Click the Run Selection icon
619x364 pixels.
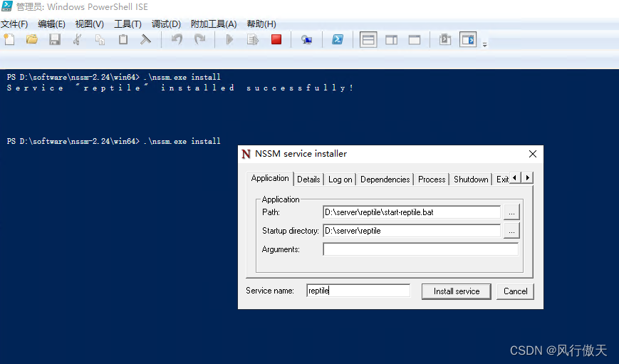point(253,39)
